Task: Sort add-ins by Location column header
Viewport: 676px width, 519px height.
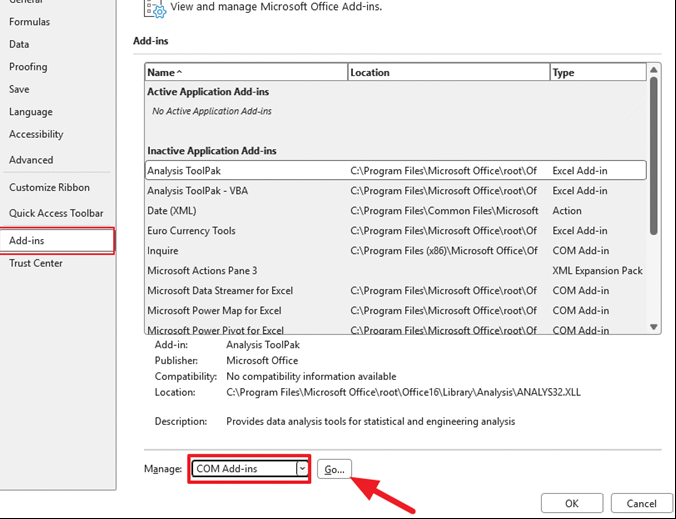Action: tap(449, 72)
